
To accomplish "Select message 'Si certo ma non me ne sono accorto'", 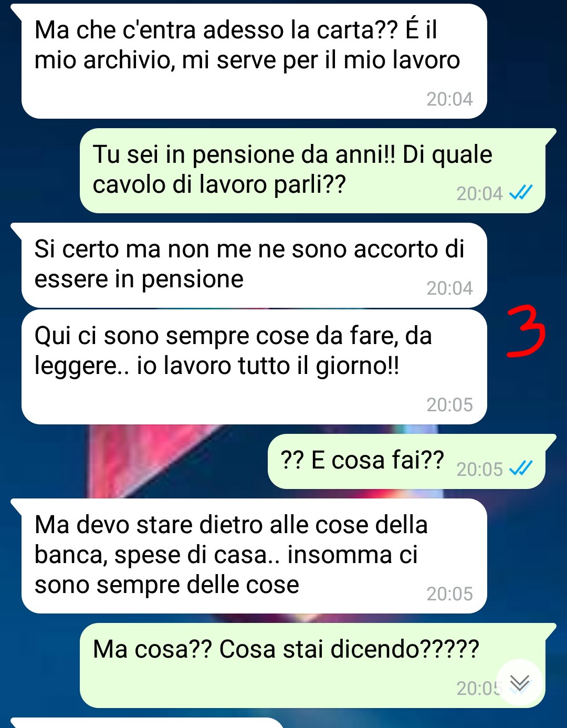I will 254,265.
